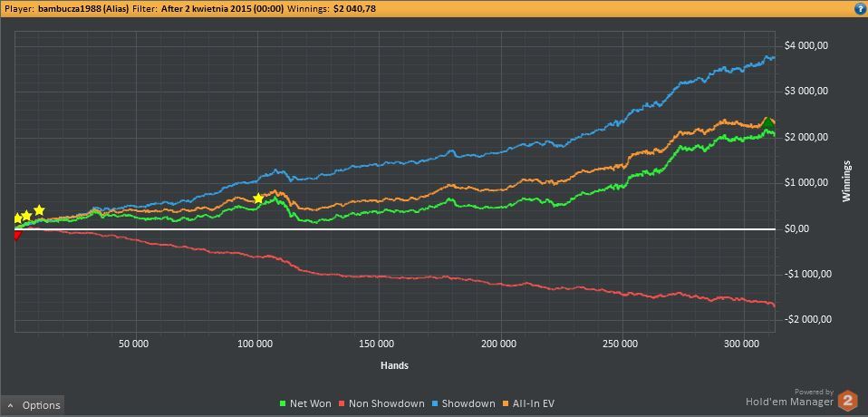The height and width of the screenshot is (417, 868).
Task: Click the -$1 000,00 axis label
Action: 808,274
